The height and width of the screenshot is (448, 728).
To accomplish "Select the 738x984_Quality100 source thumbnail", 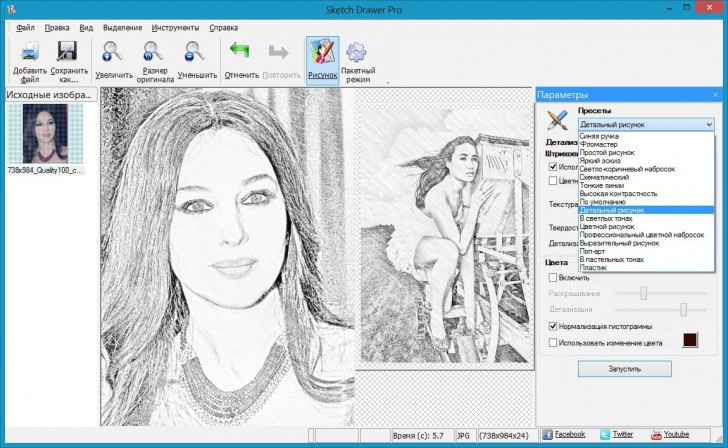I will tap(45, 134).
